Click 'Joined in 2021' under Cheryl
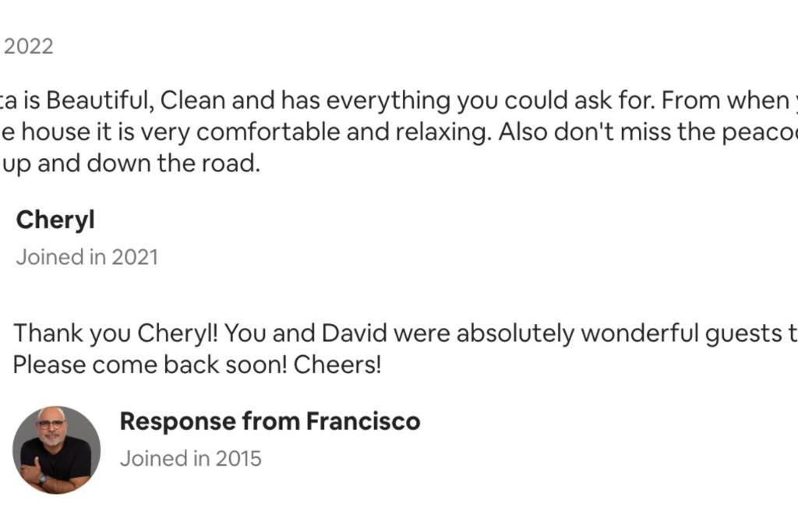Image resolution: width=798 pixels, height=532 pixels. coord(87,257)
